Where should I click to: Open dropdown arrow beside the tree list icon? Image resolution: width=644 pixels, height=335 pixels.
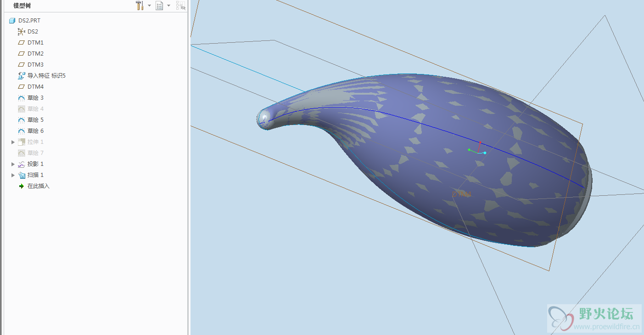coord(168,6)
